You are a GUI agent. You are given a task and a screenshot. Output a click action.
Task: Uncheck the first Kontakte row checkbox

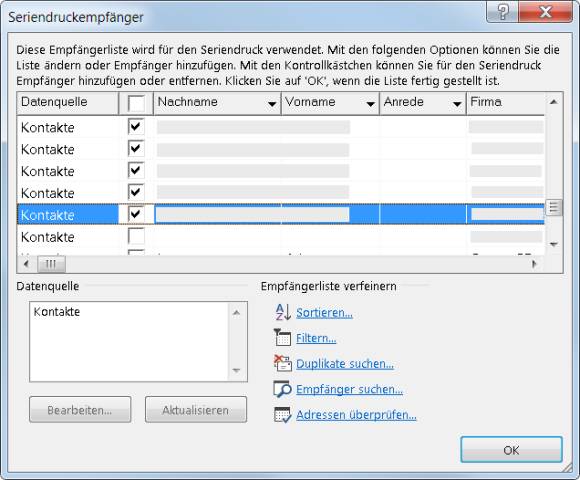pos(136,127)
